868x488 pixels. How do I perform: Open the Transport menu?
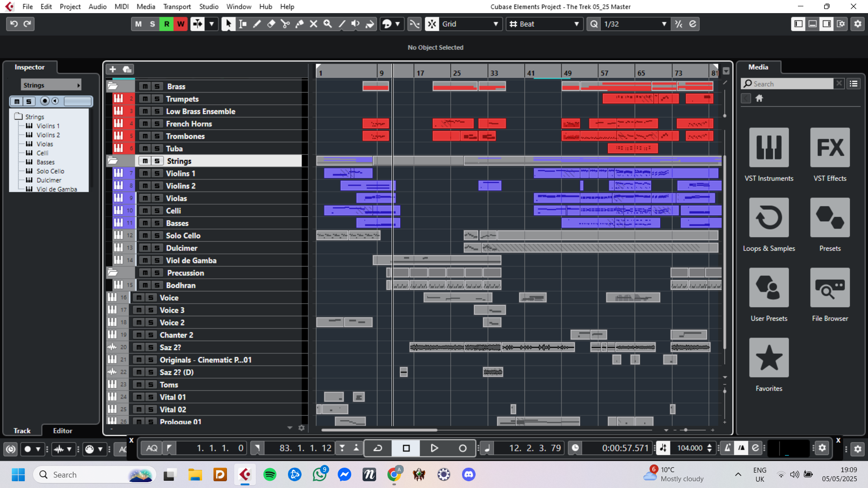(177, 6)
